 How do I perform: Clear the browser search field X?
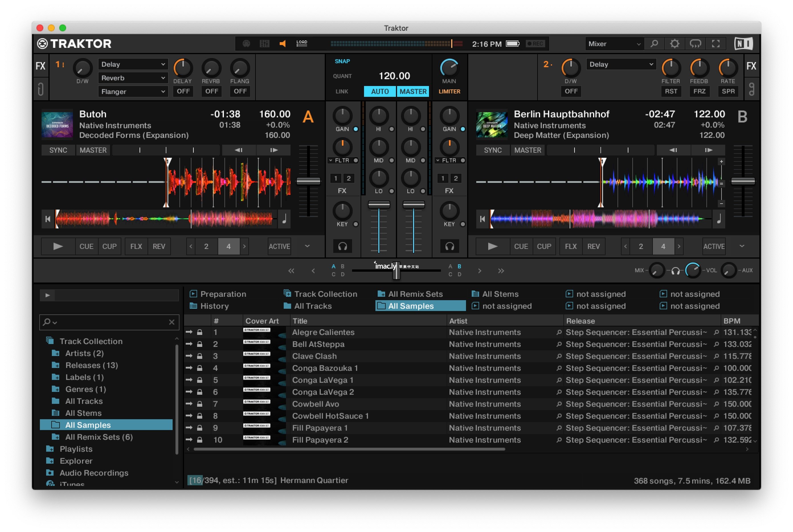(x=172, y=322)
